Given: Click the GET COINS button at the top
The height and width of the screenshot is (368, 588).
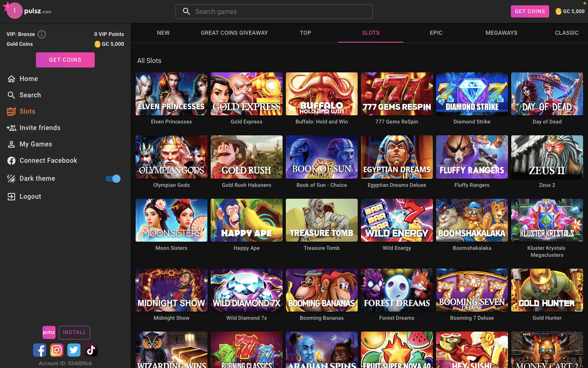Looking at the screenshot, I should (x=530, y=11).
